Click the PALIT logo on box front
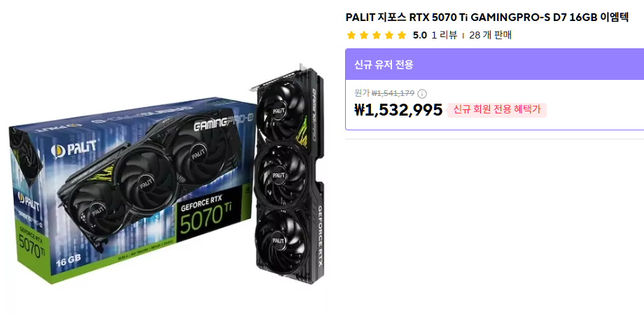Image resolution: width=644 pixels, height=316 pixels. [73, 149]
